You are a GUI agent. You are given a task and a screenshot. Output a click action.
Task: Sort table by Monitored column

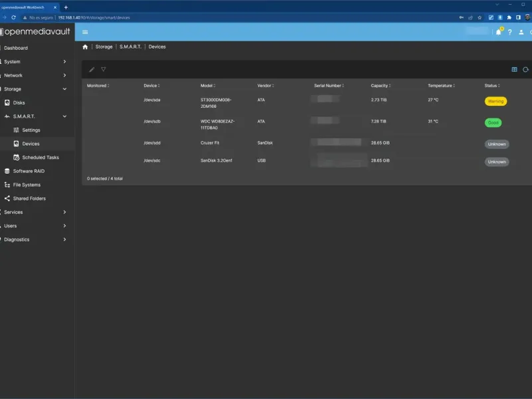[x=98, y=86]
